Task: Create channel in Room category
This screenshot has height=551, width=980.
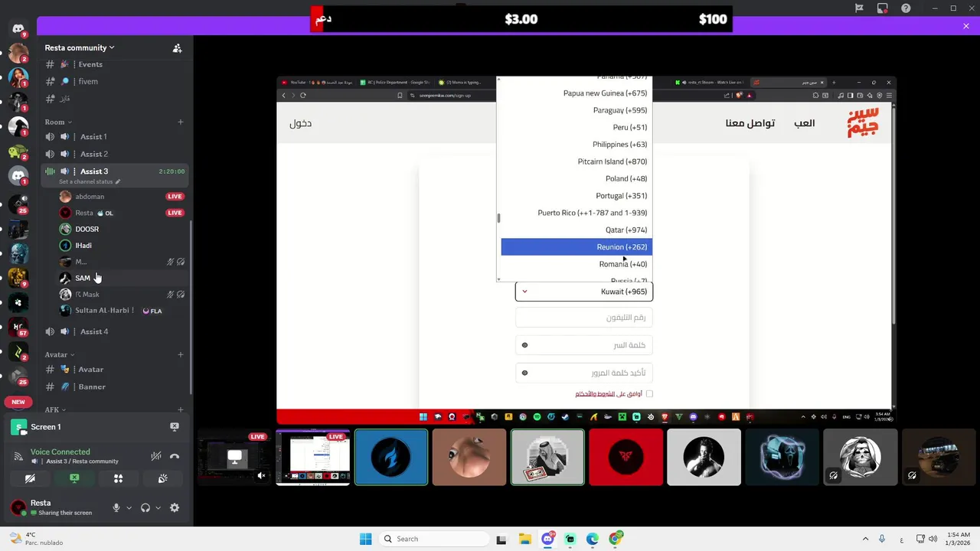Action: click(181, 122)
